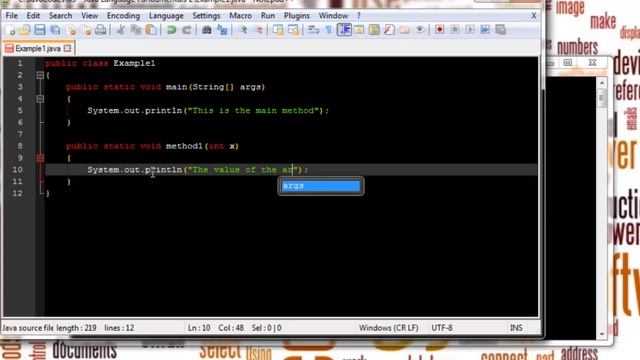The width and height of the screenshot is (640, 360).
Task: Click the Replace toolbar icon
Action: (x=222, y=30)
